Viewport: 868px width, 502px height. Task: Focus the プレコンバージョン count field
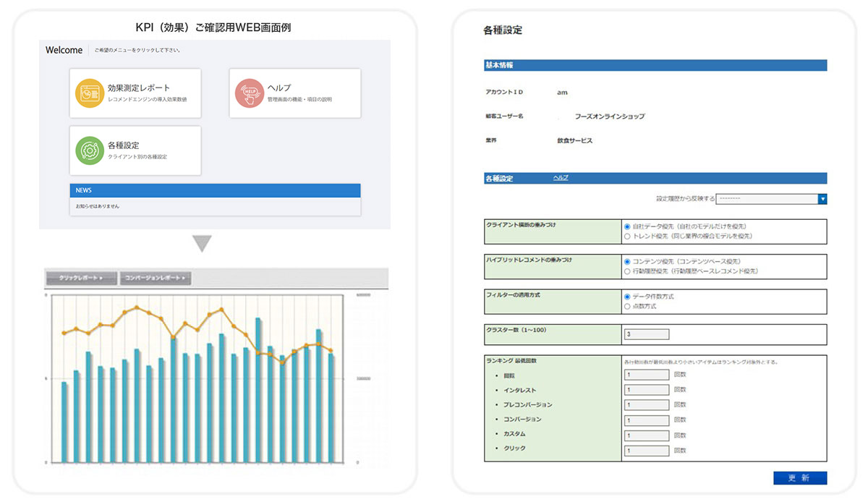(647, 406)
